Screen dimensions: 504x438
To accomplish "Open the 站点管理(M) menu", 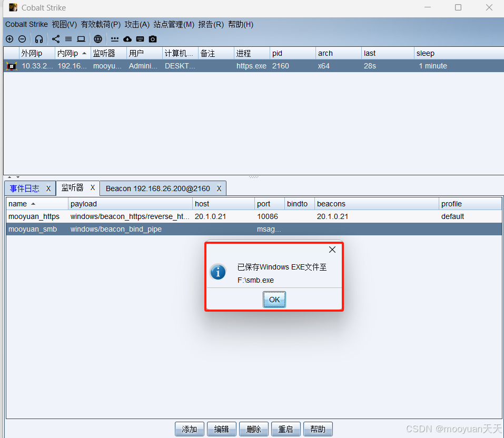I will click(174, 24).
